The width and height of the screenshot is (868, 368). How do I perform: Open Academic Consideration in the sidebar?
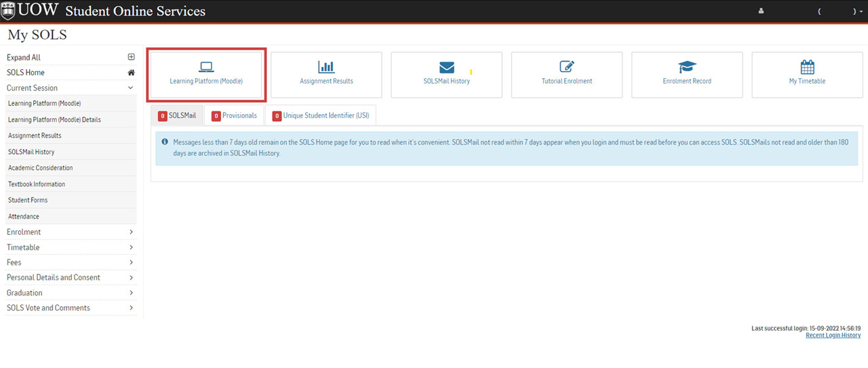40,168
